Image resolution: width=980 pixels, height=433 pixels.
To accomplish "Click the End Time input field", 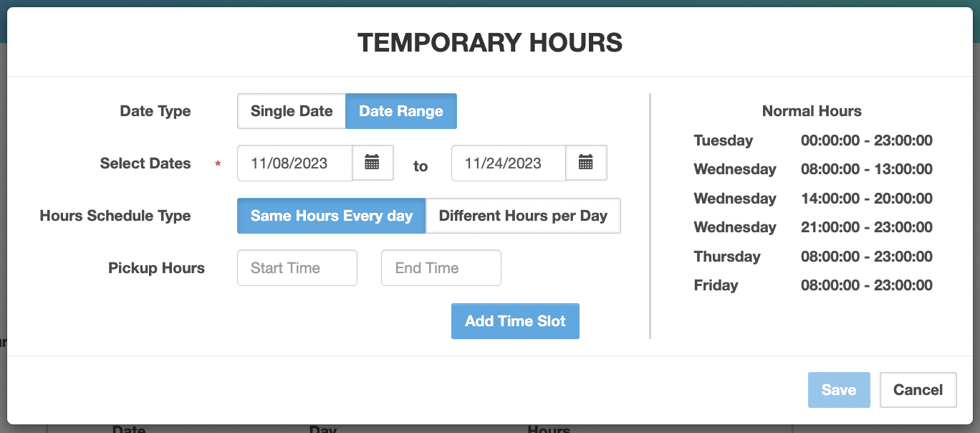I will point(441,267).
